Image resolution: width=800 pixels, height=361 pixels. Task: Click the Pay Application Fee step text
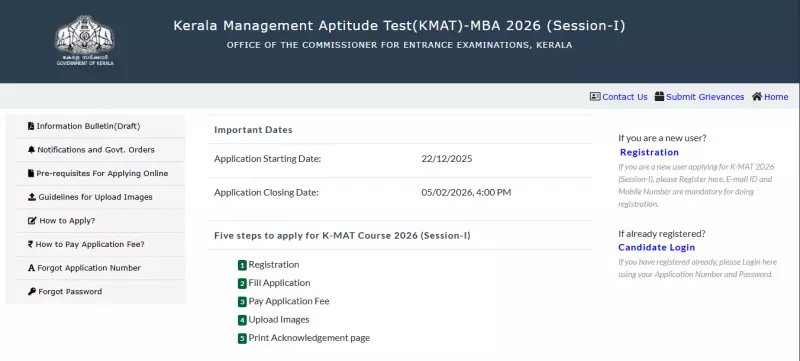[289, 301]
